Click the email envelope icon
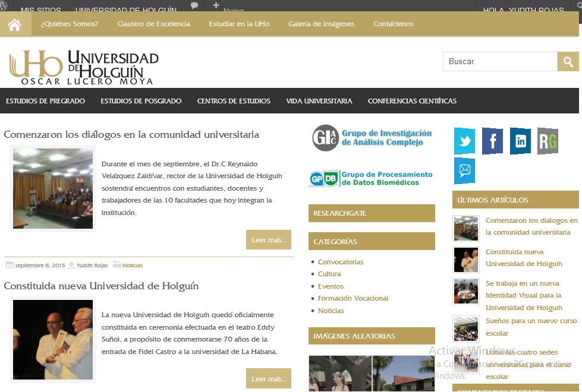 464,170
